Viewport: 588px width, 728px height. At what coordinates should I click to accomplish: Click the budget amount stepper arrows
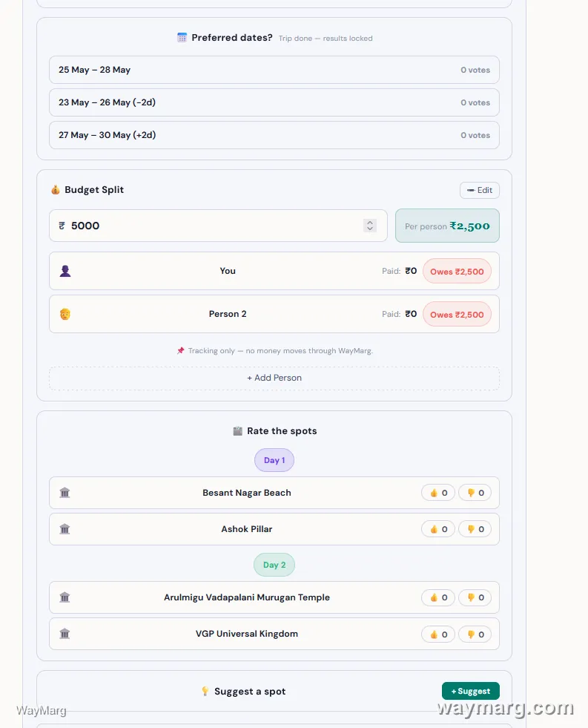(x=370, y=226)
